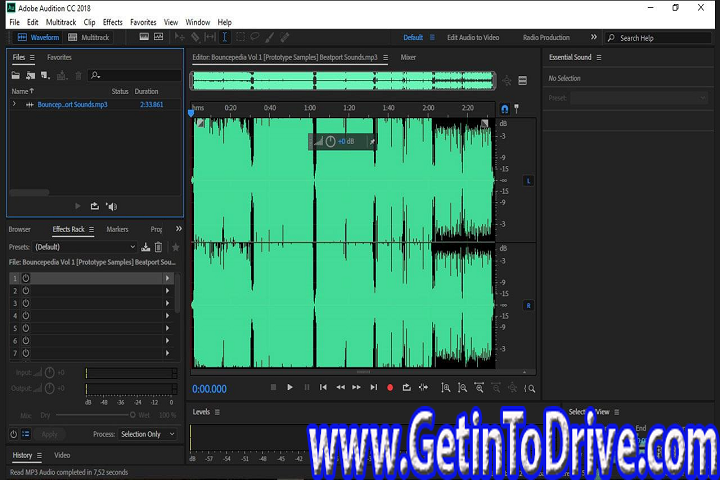
Task: Toggle power for effect slot 5
Action: point(26,328)
